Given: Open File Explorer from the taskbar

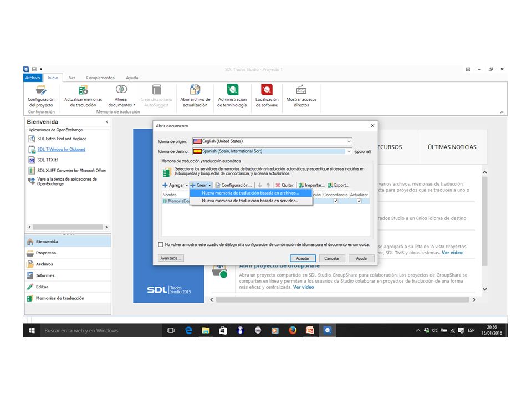Looking at the screenshot, I should [206, 330].
